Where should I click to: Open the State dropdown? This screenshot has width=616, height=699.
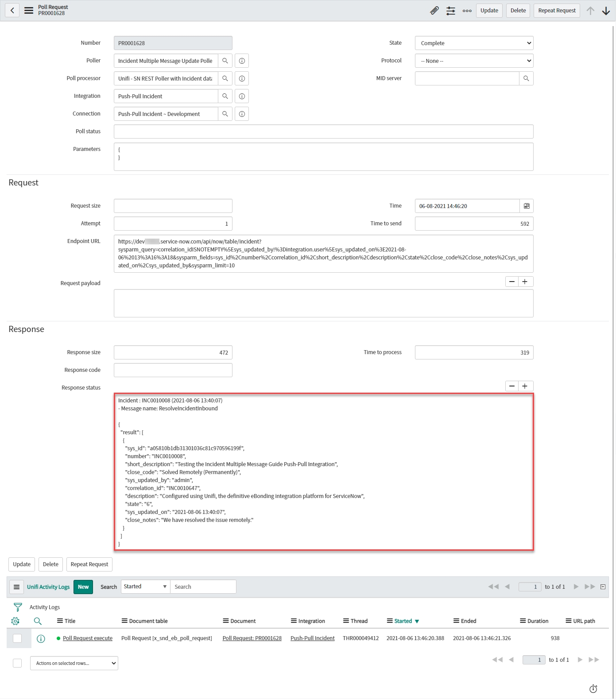point(474,43)
